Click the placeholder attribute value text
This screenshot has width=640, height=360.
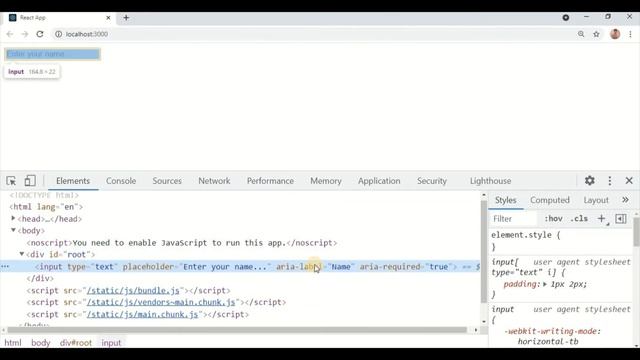coord(225,267)
